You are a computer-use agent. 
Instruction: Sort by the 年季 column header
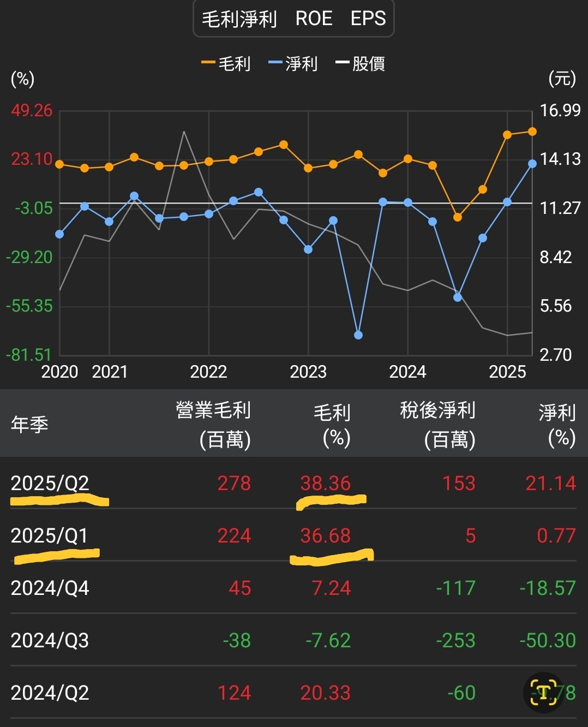click(29, 424)
